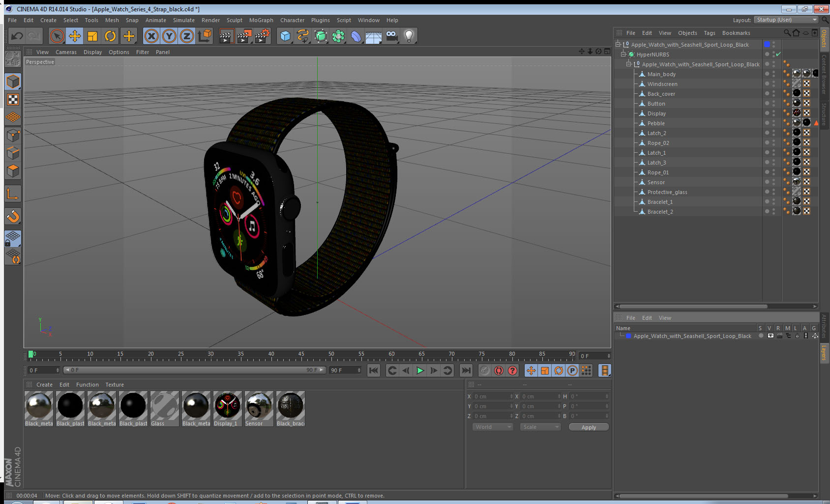Screen dimensions: 830x504
Task: Open the File menu
Action: click(12, 20)
